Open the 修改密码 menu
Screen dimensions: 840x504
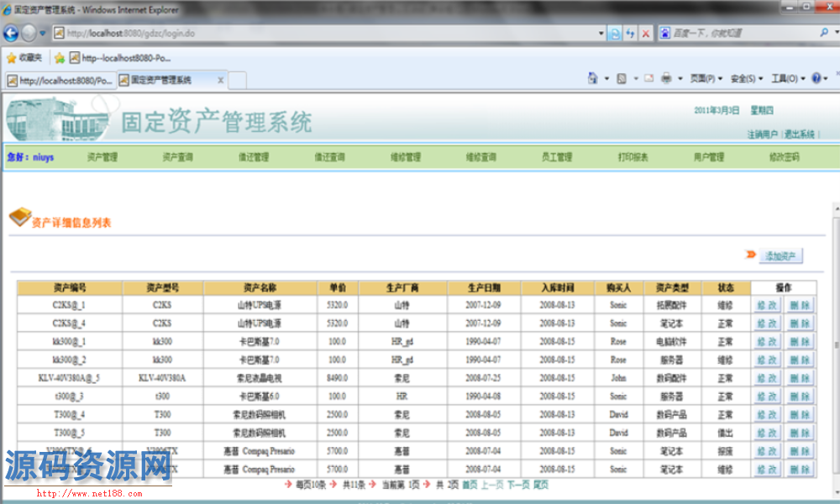[x=785, y=157]
